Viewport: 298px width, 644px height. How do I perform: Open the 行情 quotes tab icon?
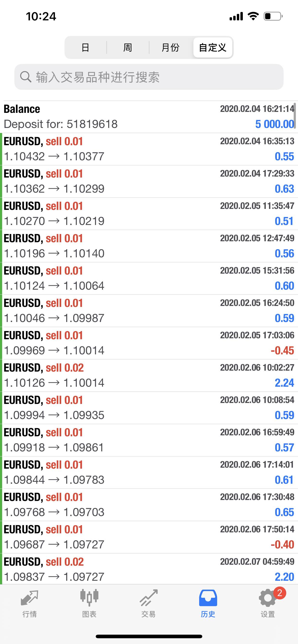coord(30,598)
